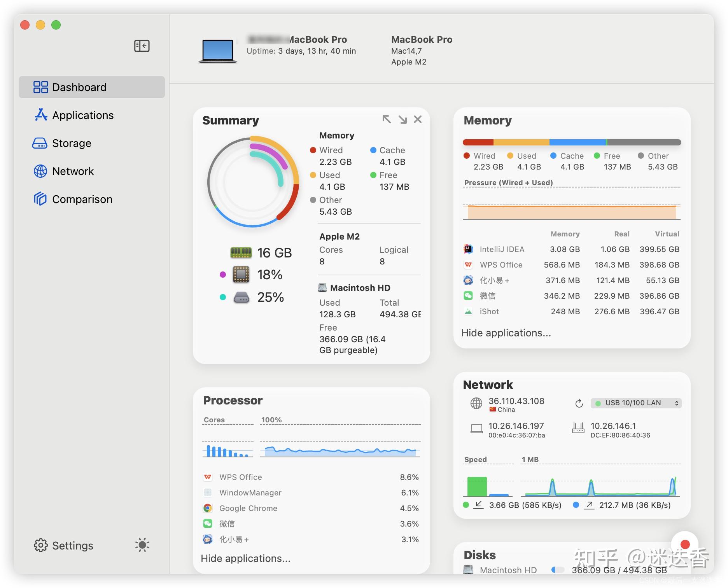
Task: Collapse the Summary widget with the inward arrow
Action: pyautogui.click(x=403, y=120)
